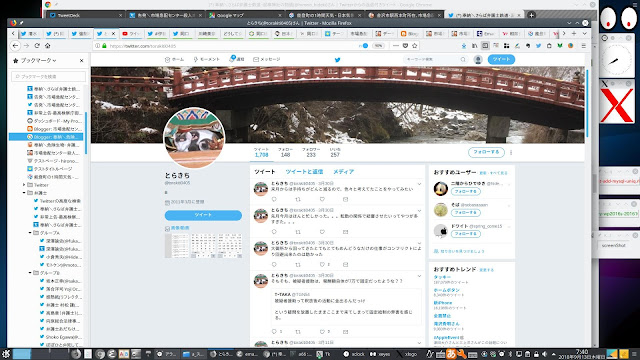Image resolution: width=640 pixels, height=360 pixels.
Task: Retweet the first tweet
Action: (x=298, y=199)
